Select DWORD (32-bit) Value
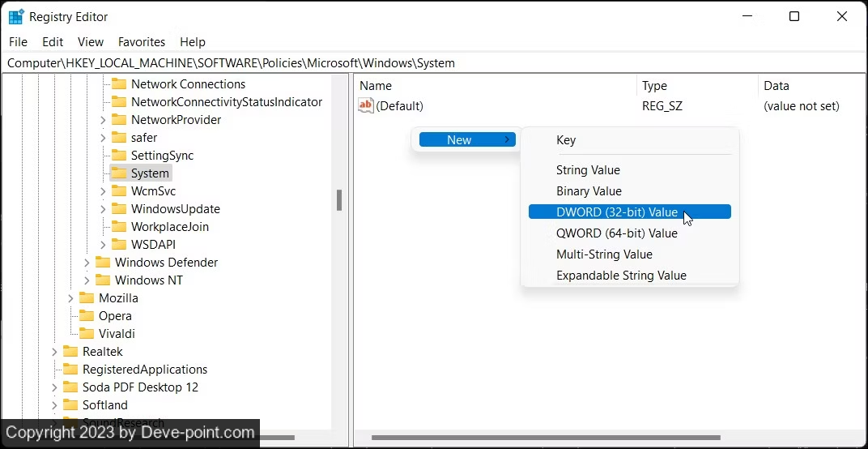The width and height of the screenshot is (868, 449). pyautogui.click(x=629, y=212)
